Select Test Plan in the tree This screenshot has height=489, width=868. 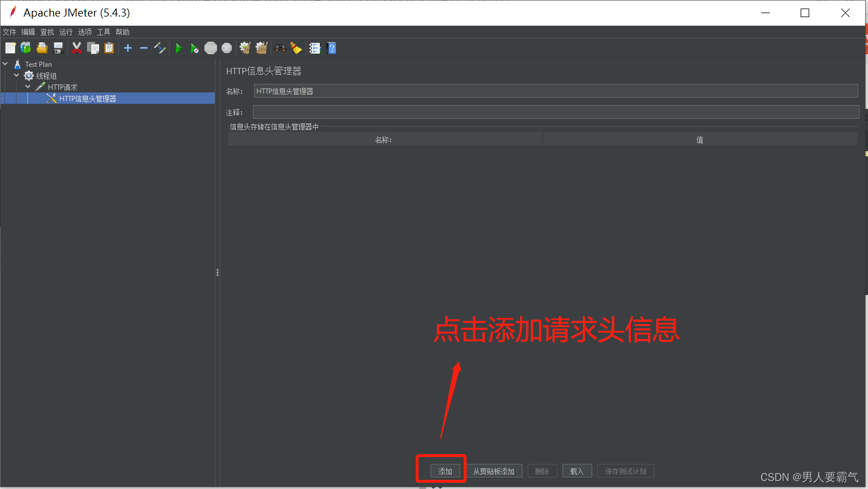(x=38, y=64)
